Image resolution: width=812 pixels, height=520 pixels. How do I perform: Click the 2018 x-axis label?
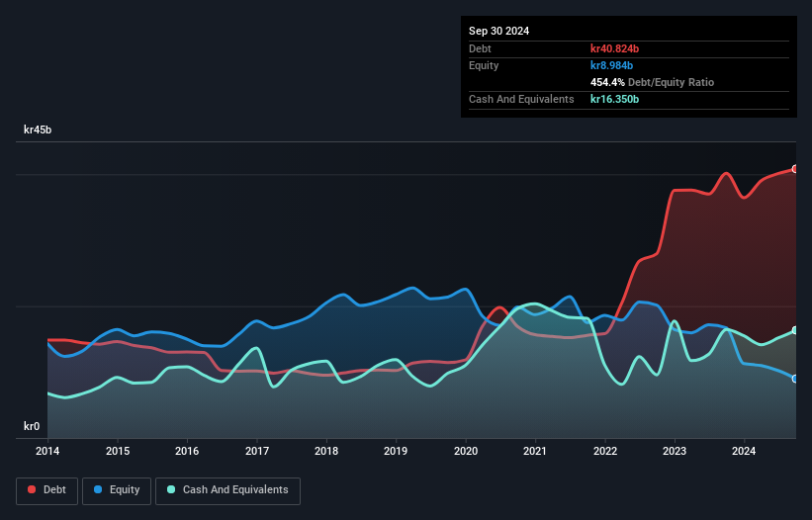click(326, 451)
